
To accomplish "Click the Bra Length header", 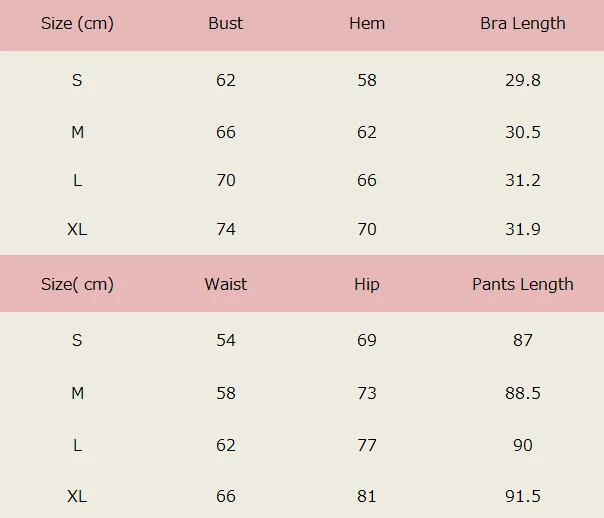I will [x=523, y=24].
